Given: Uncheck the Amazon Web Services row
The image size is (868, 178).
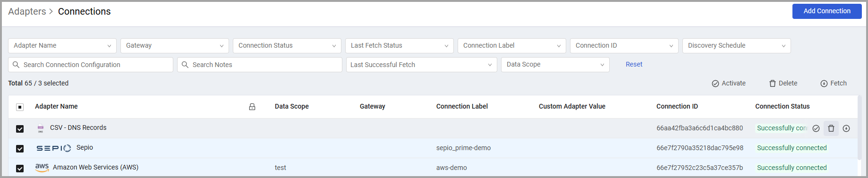Looking at the screenshot, I should point(20,168).
